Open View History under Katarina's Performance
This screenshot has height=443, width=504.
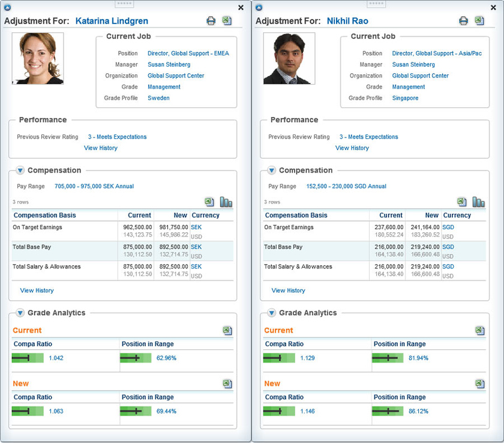pyautogui.click(x=100, y=148)
